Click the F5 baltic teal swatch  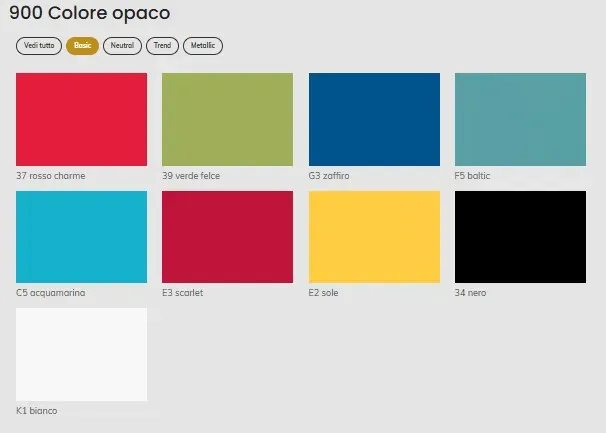[x=520, y=119]
